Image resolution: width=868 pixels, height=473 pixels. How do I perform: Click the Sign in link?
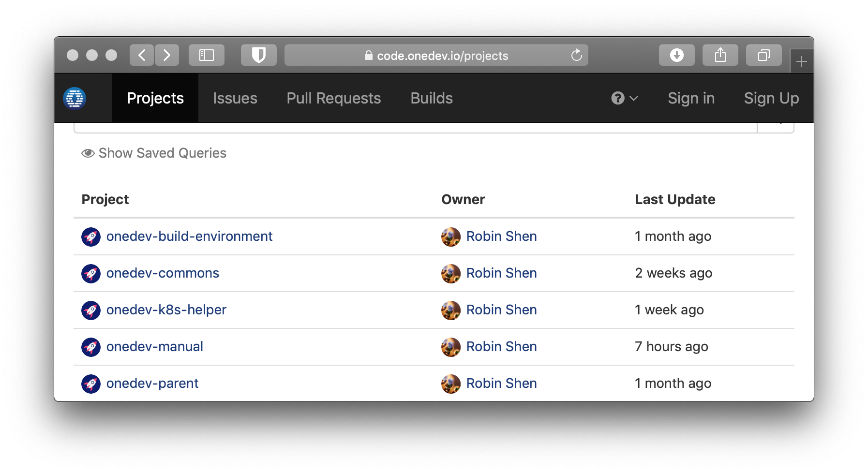pyautogui.click(x=691, y=98)
